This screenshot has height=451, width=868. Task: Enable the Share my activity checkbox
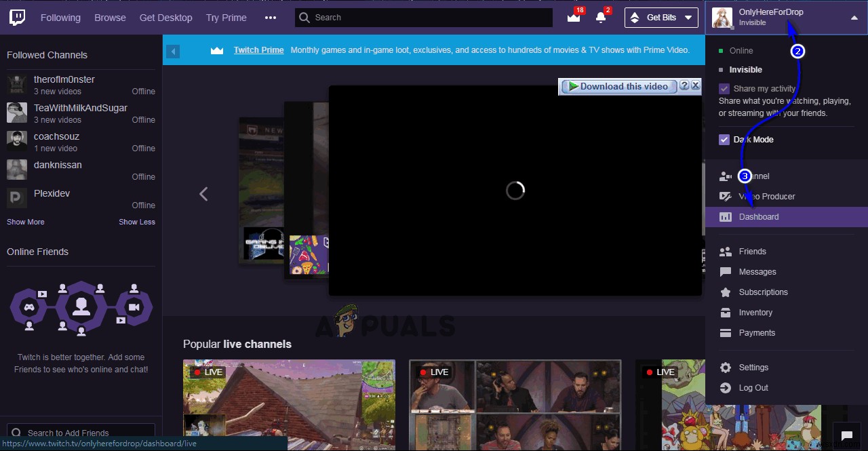point(723,88)
